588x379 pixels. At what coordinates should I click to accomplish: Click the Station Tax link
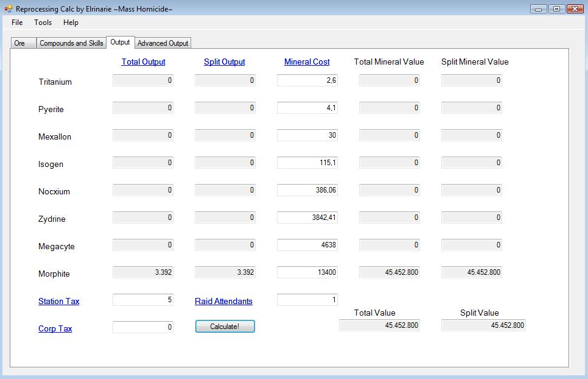59,302
